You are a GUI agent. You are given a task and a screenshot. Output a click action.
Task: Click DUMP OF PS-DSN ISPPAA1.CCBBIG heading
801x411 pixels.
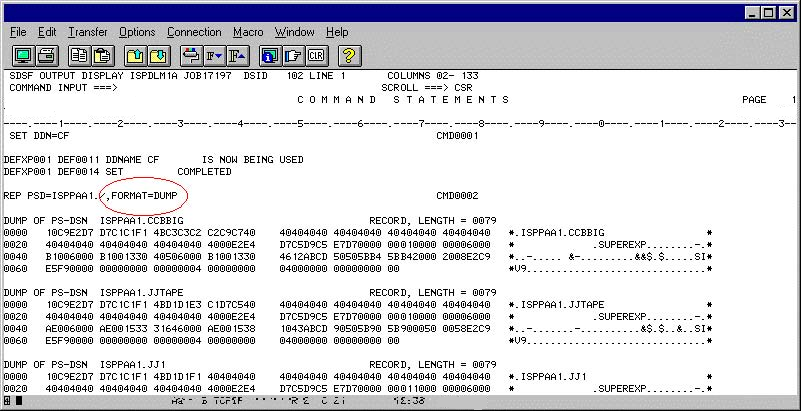(93, 221)
